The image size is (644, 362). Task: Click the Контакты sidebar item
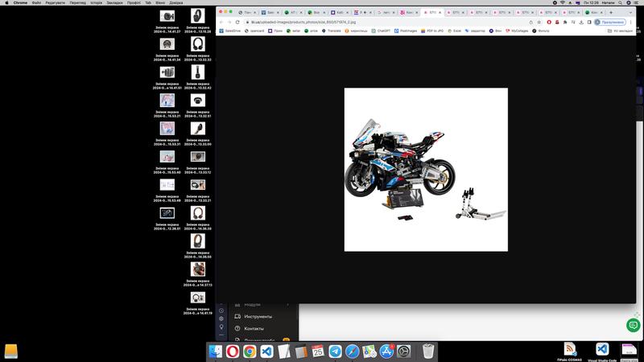(253, 328)
